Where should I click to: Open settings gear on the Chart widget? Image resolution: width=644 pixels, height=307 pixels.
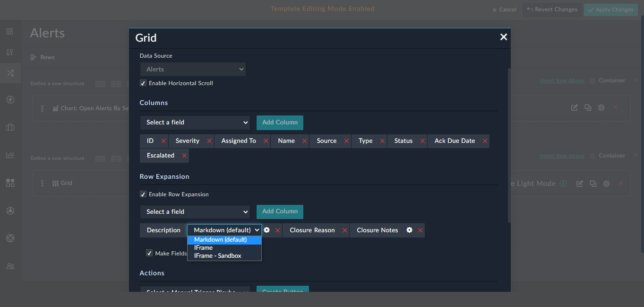pyautogui.click(x=601, y=107)
